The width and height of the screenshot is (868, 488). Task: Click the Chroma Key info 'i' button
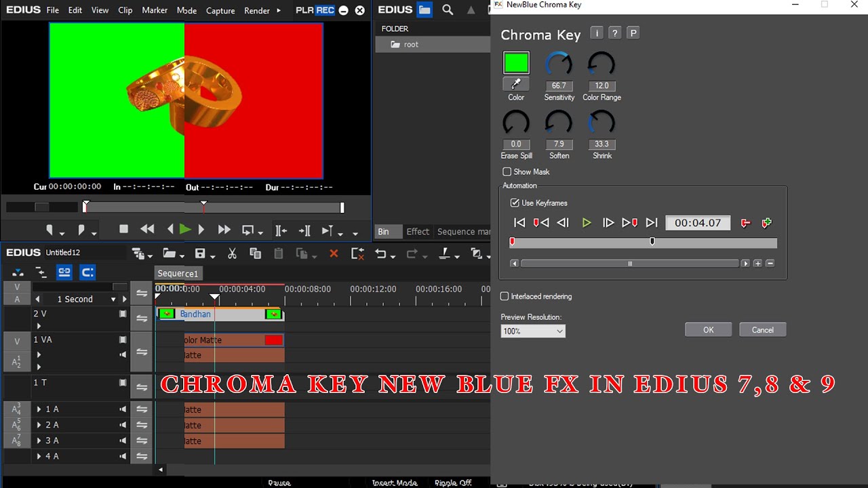point(597,33)
